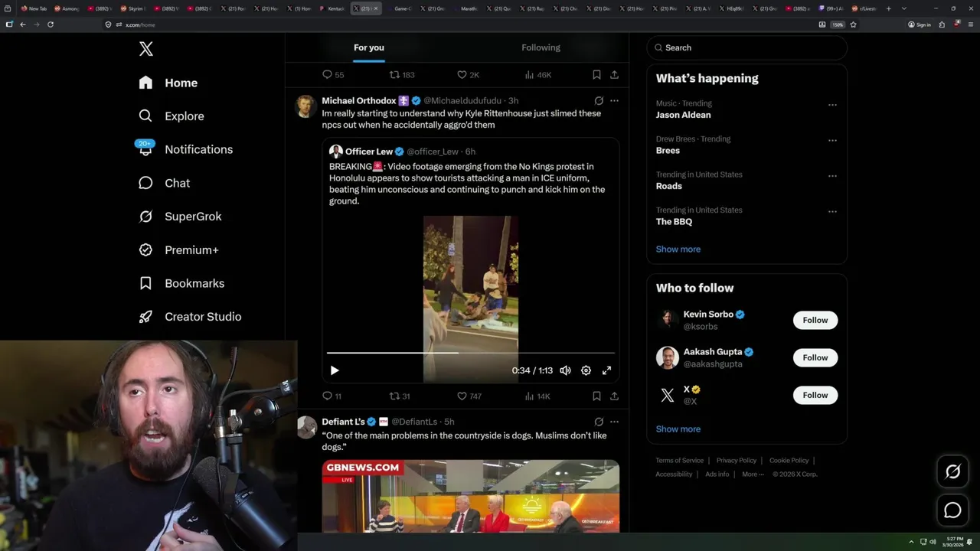
Task: Open Explore from the sidebar
Action: pos(171,116)
